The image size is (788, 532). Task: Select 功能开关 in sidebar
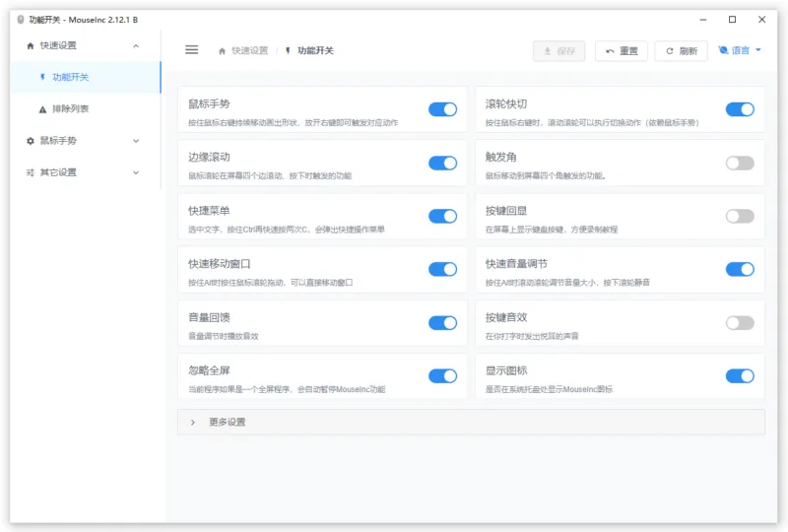85,77
